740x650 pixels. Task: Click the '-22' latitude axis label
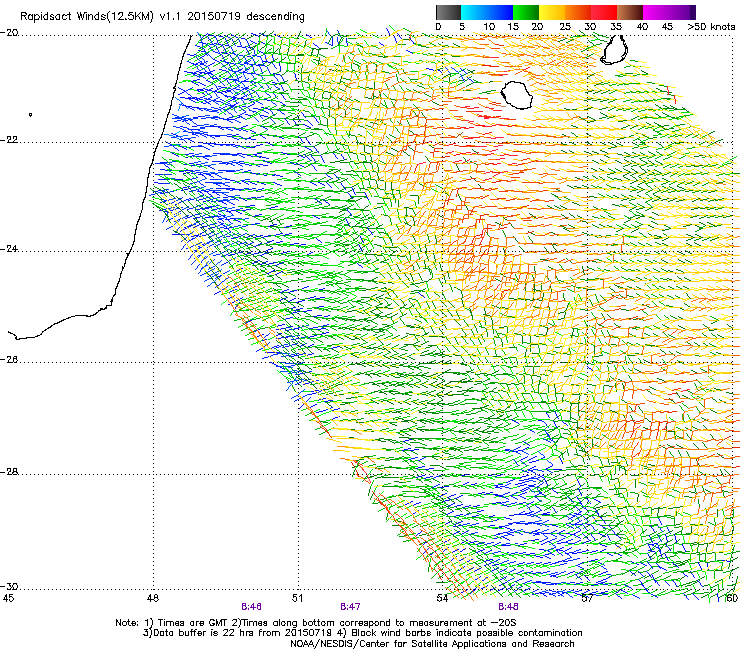click(x=9, y=140)
